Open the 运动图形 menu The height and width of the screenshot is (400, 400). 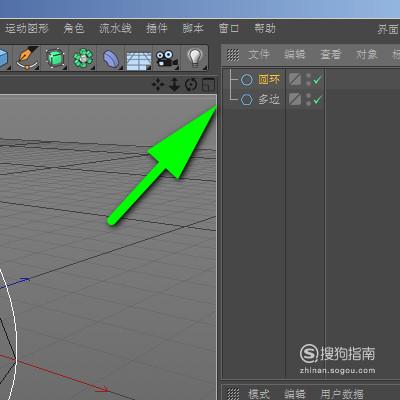click(27, 29)
